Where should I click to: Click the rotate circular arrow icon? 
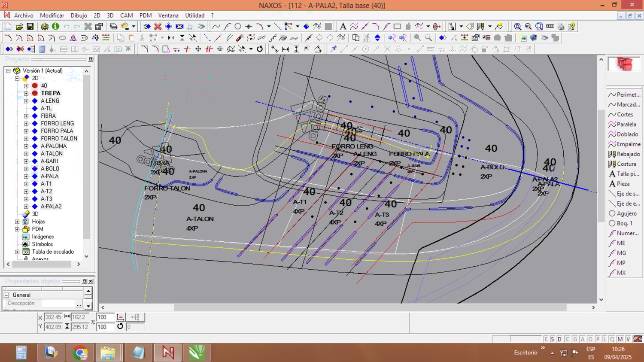260,49
